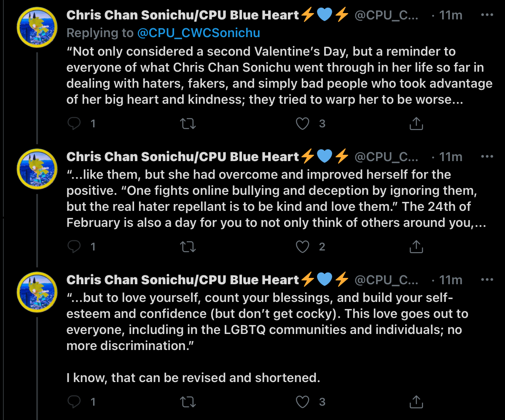
Task: Like the second tweet with 2 likes
Action: [302, 247]
